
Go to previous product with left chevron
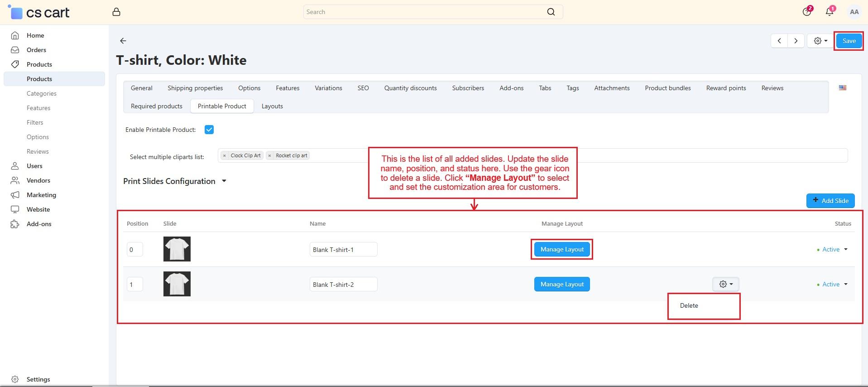coord(779,41)
